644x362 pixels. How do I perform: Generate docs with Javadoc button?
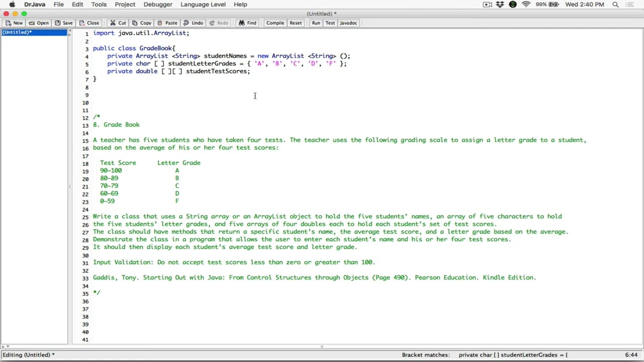click(x=348, y=23)
